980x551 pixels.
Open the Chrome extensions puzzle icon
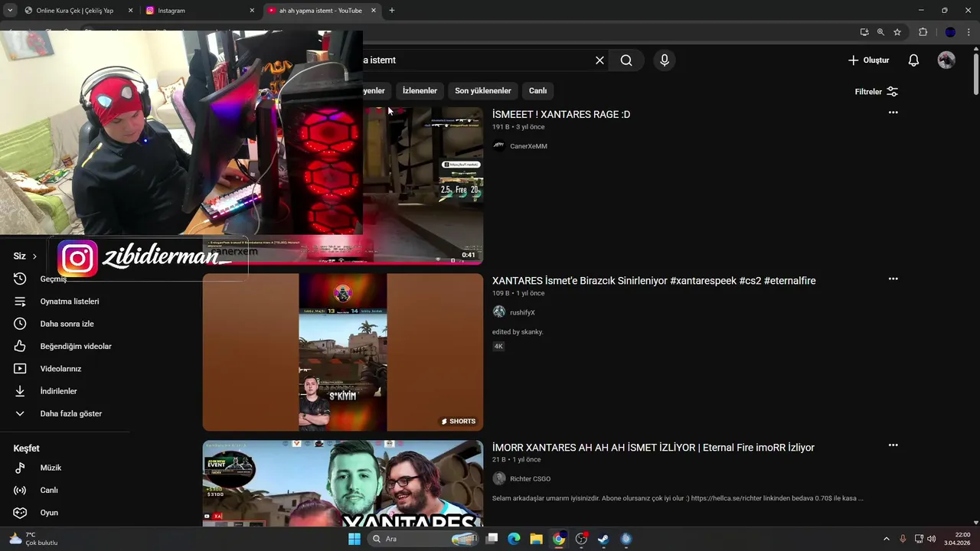click(923, 32)
